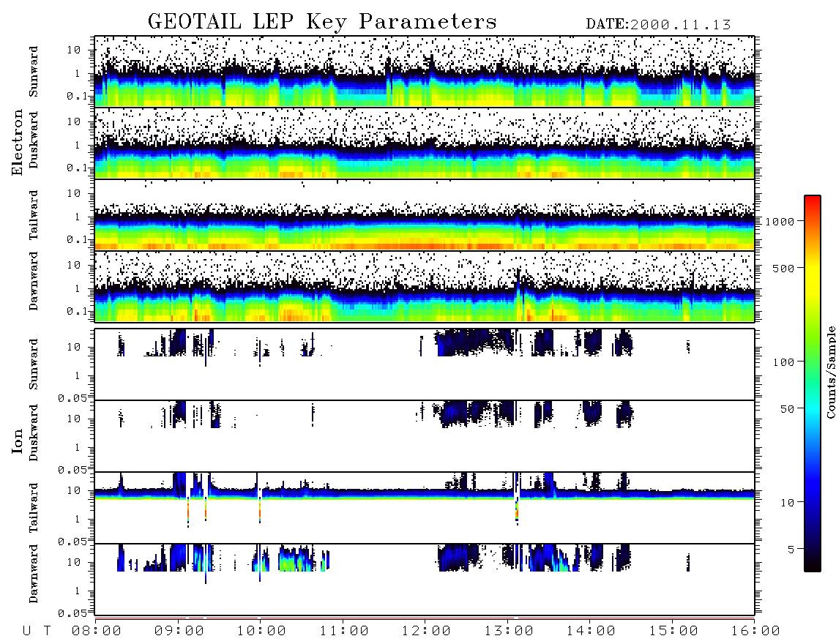Viewport: 836px width, 644px height.
Task: Select the Electron "Duskward" panel label
Action: (x=34, y=141)
